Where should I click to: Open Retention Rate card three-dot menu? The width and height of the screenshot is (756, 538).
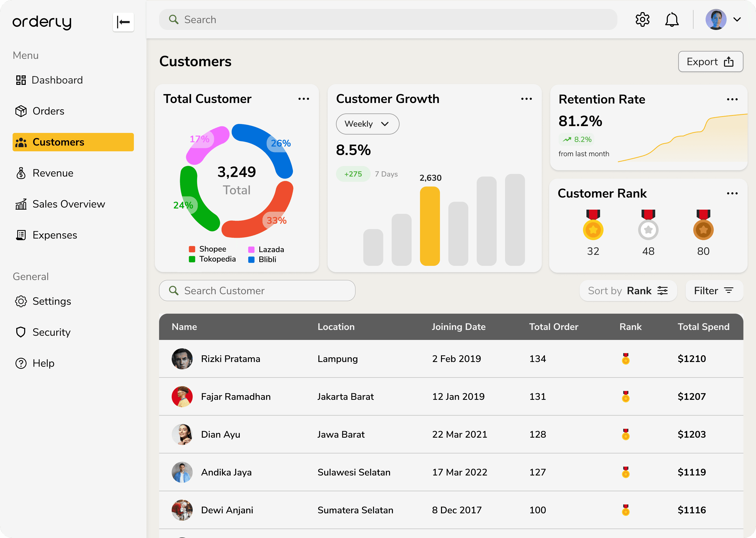pyautogui.click(x=732, y=99)
